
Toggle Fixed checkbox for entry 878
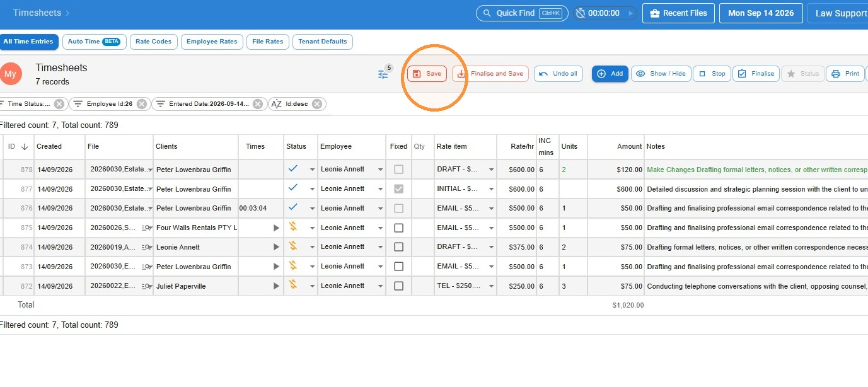pyautogui.click(x=398, y=169)
